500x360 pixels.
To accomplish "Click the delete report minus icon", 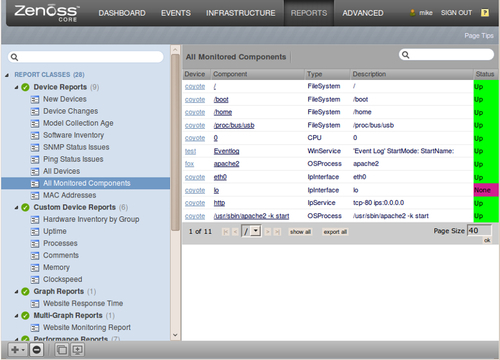I will 37,350.
